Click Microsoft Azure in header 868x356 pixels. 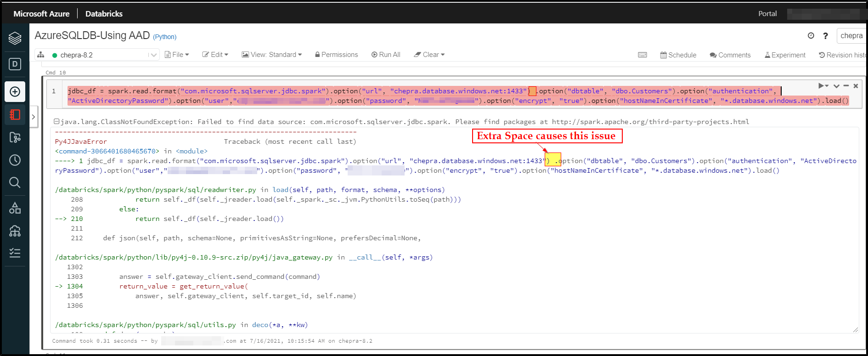(41, 14)
